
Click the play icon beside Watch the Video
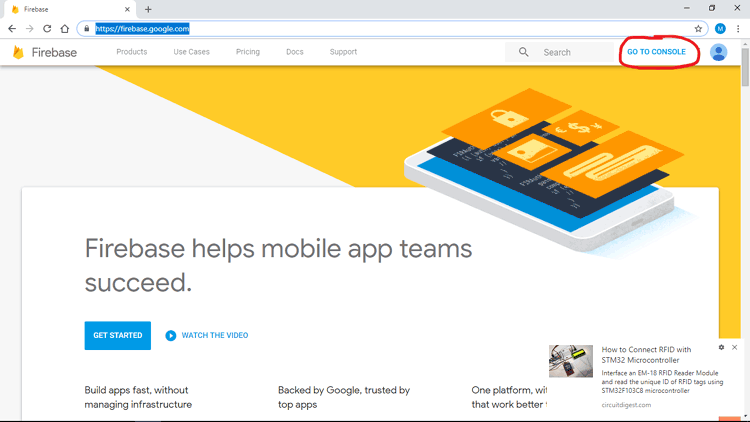coord(171,335)
